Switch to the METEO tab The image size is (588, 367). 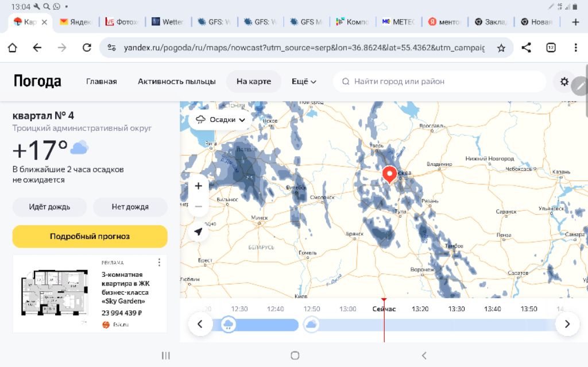[399, 22]
